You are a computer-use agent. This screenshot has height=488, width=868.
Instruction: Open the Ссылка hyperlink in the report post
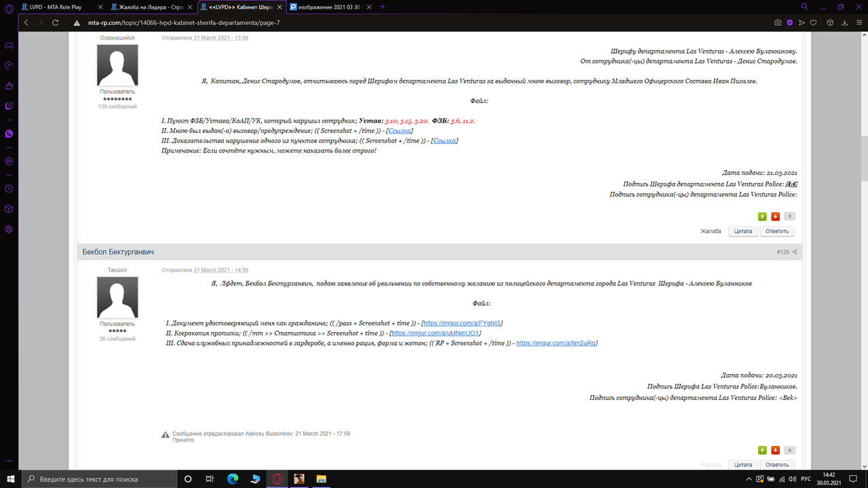[400, 130]
